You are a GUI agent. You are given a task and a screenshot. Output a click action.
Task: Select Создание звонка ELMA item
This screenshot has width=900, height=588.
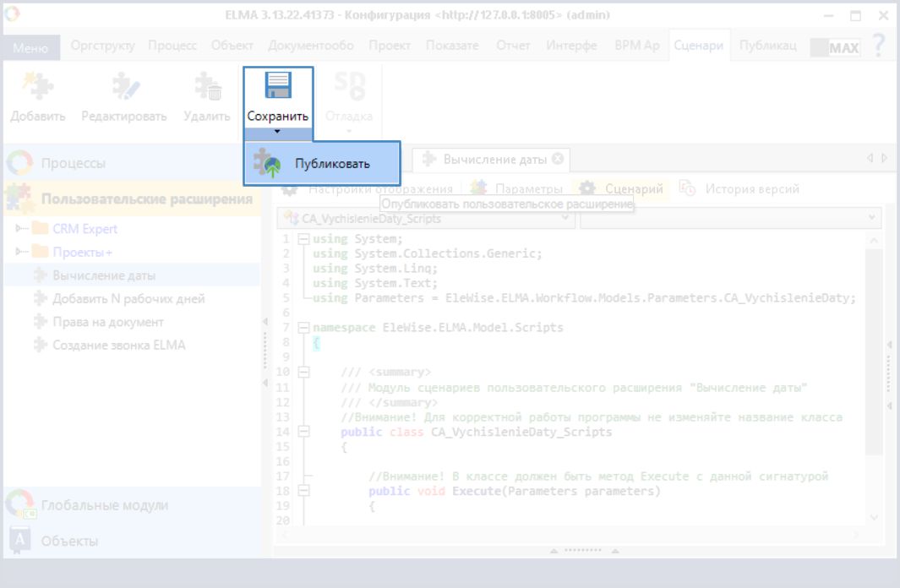pyautogui.click(x=119, y=346)
